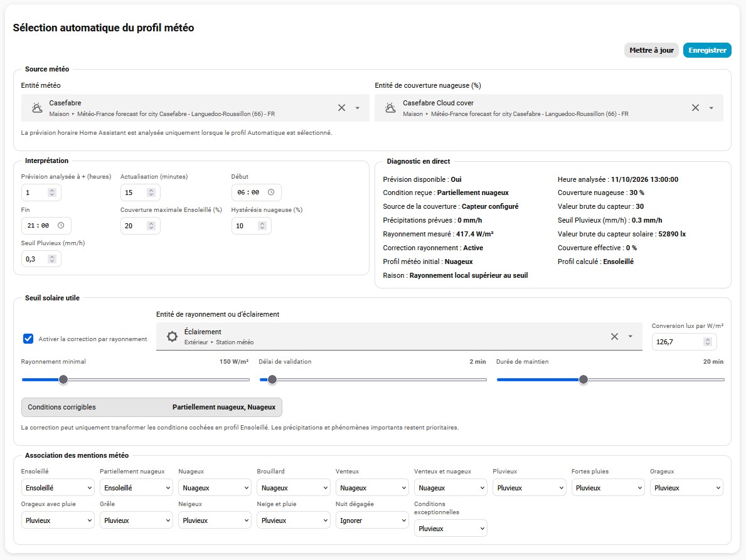Click the Enregistrer button
746x560 pixels.
coord(707,50)
